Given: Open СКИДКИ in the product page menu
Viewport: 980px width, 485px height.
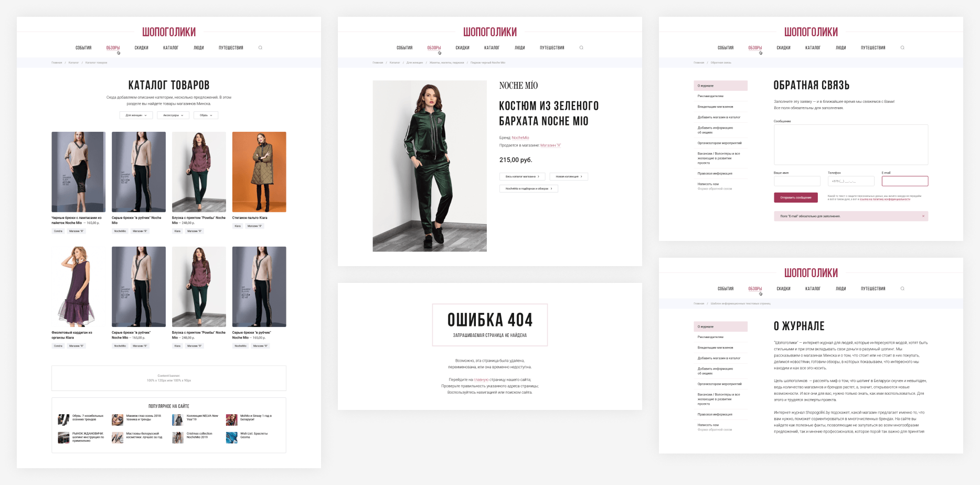Looking at the screenshot, I should tap(462, 48).
